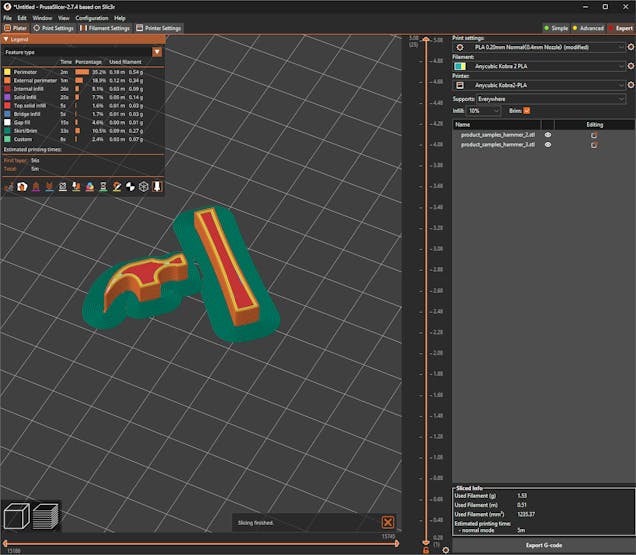
Task: Switch to sliced layers preview icon
Action: pos(46,516)
